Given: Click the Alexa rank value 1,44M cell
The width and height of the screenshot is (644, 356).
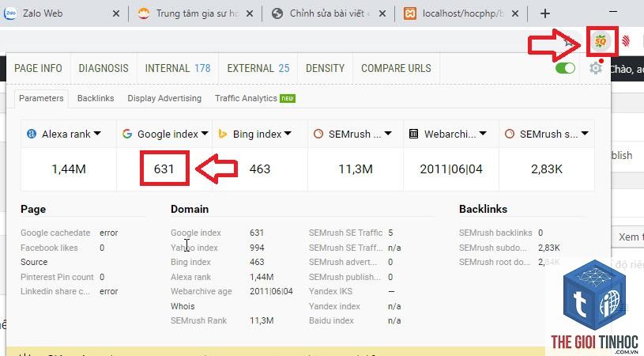Looking at the screenshot, I should pyautogui.click(x=69, y=169).
